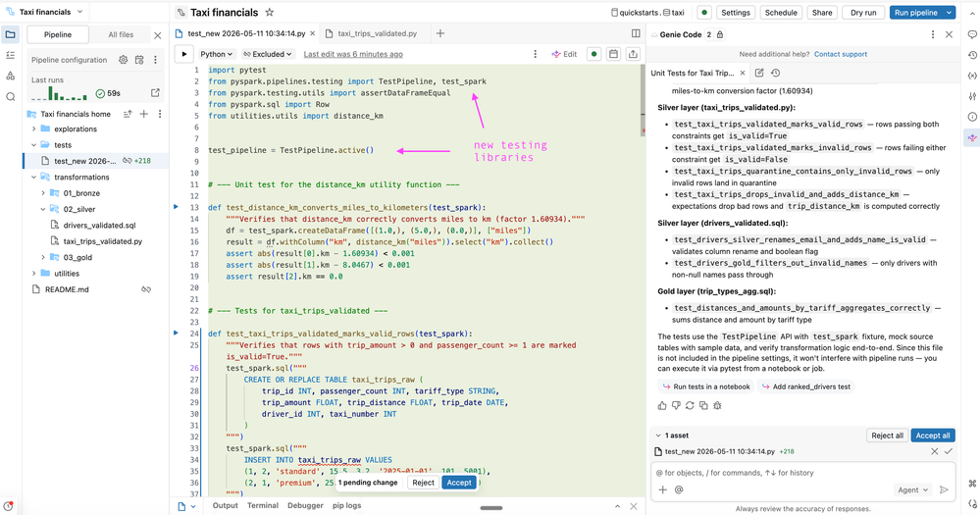The height and width of the screenshot is (515, 980).
Task: Insert an @ mention in chat
Action: click(x=679, y=490)
